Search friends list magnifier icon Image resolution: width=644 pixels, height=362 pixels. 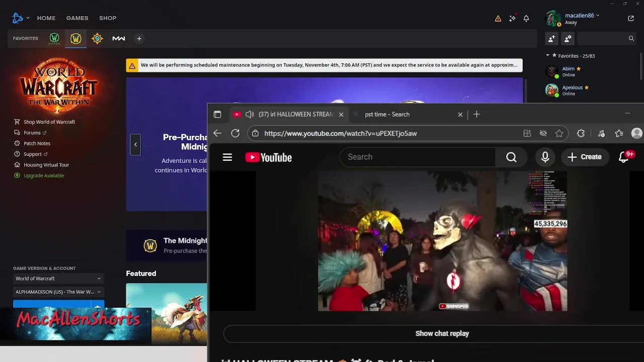pos(631,38)
